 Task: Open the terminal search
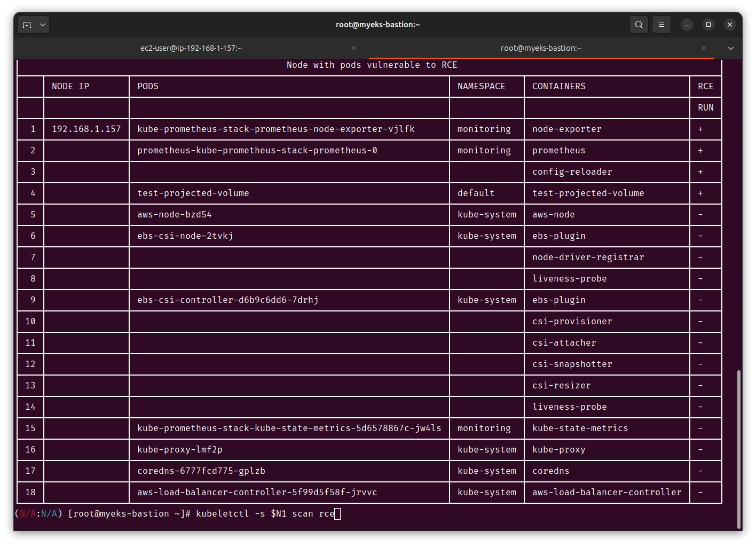pos(639,25)
